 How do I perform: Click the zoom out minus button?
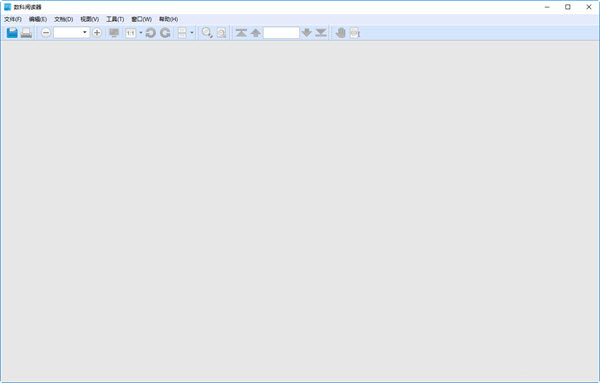point(46,33)
